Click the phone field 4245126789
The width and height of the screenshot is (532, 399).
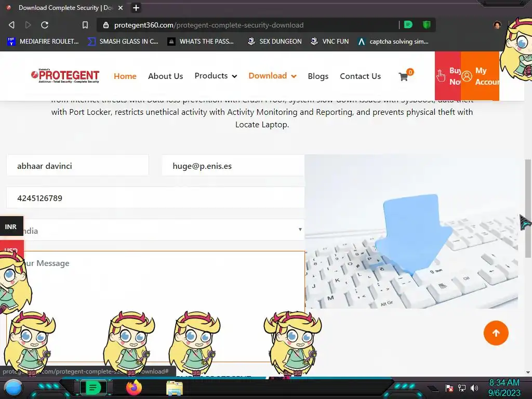(155, 198)
